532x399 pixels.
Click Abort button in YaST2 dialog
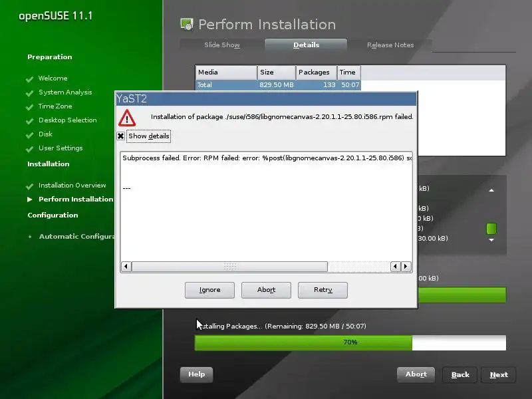click(266, 290)
